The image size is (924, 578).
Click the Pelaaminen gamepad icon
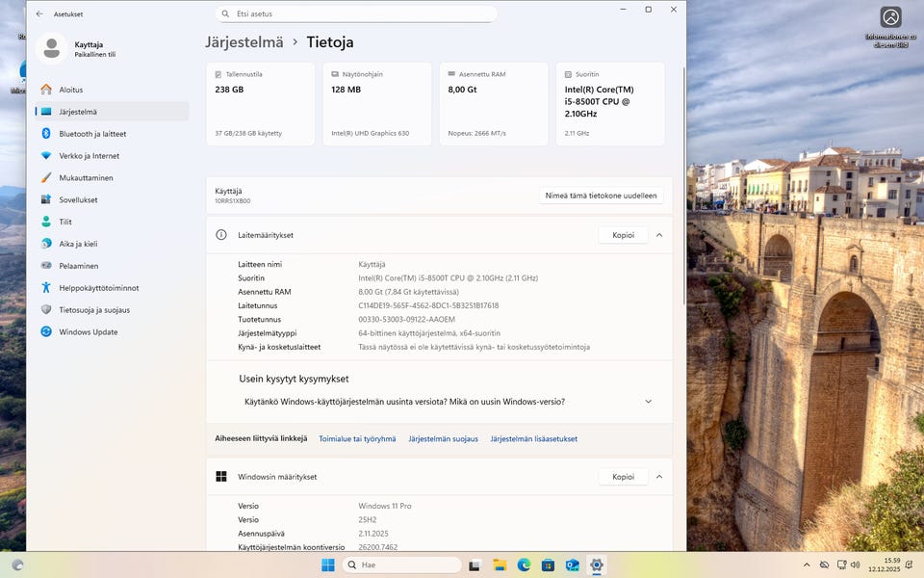coord(46,266)
